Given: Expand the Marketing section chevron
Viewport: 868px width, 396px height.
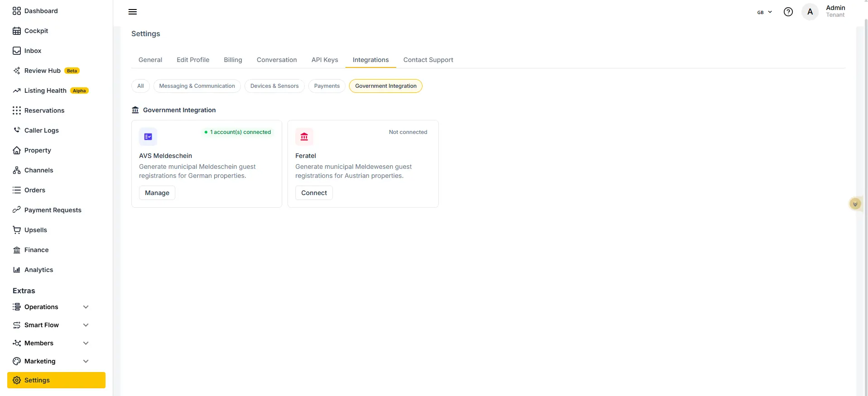Looking at the screenshot, I should [x=86, y=361].
